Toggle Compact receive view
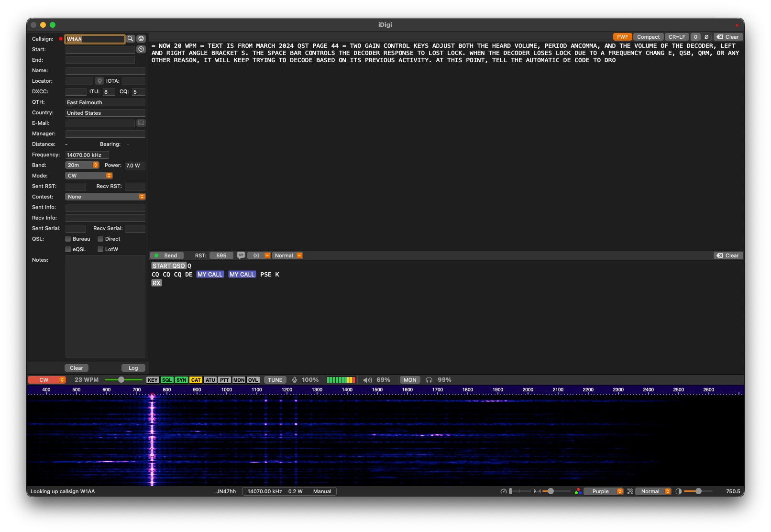 click(648, 37)
